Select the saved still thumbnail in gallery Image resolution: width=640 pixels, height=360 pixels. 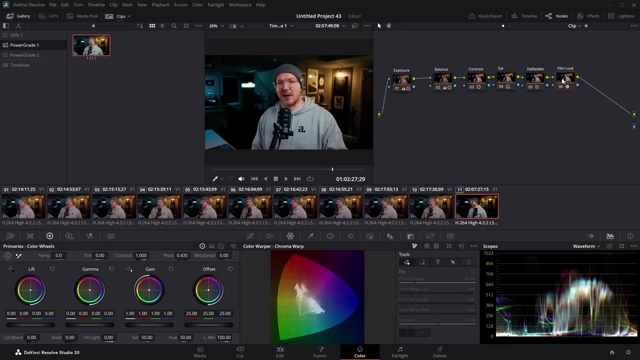pos(91,45)
